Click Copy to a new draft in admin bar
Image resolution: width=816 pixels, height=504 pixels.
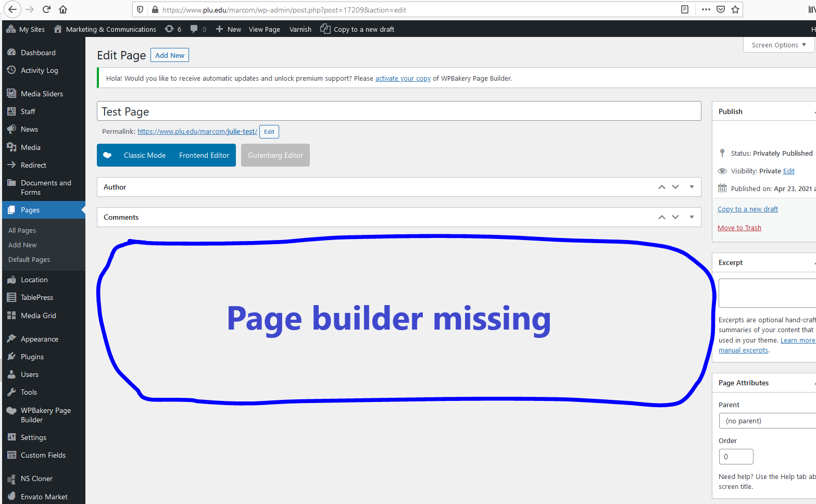pyautogui.click(x=357, y=29)
